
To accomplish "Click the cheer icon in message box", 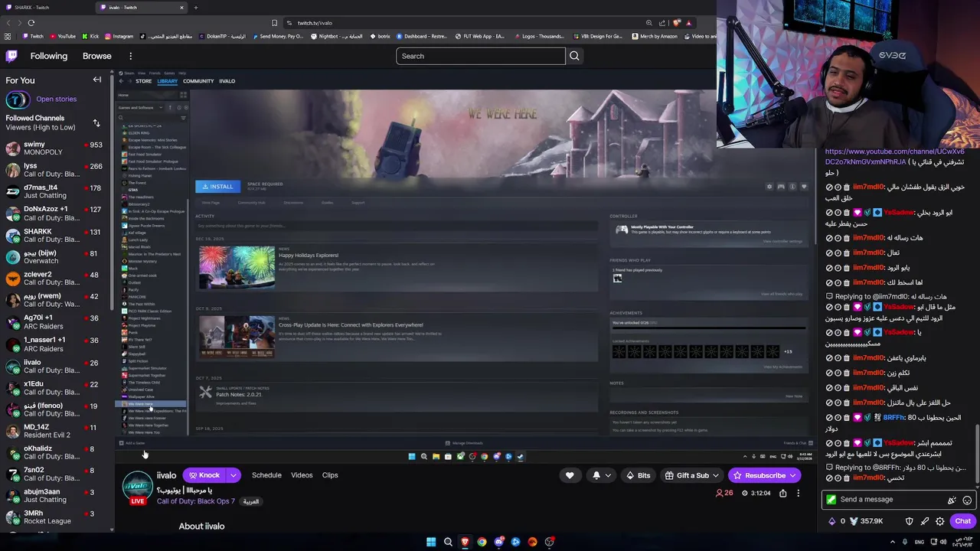I will point(952,500).
